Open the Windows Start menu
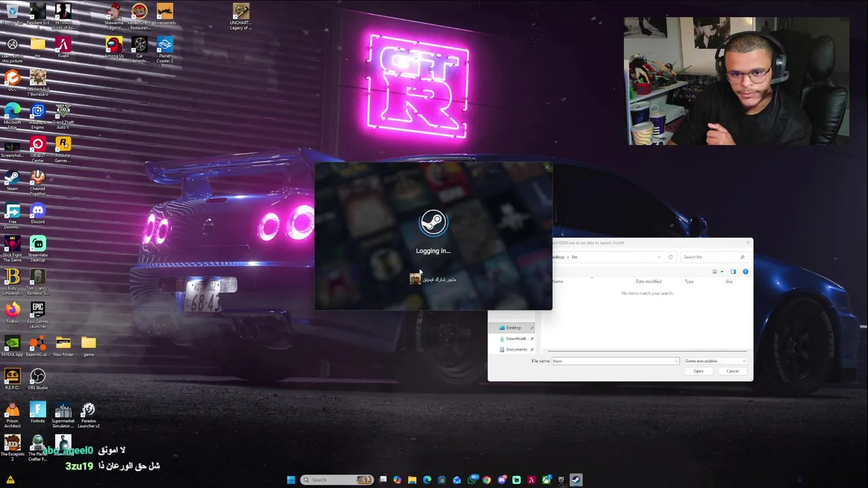The width and height of the screenshot is (868, 488). point(291,480)
